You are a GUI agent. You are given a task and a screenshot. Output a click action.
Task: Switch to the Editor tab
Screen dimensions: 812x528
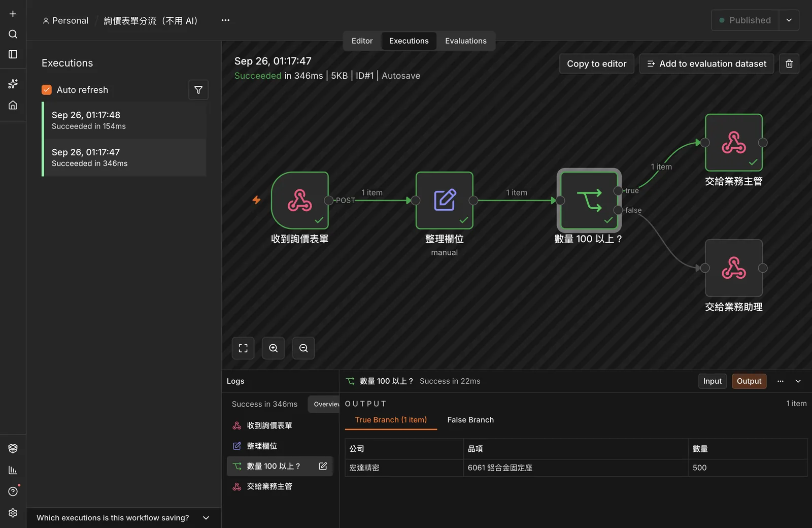pos(362,41)
